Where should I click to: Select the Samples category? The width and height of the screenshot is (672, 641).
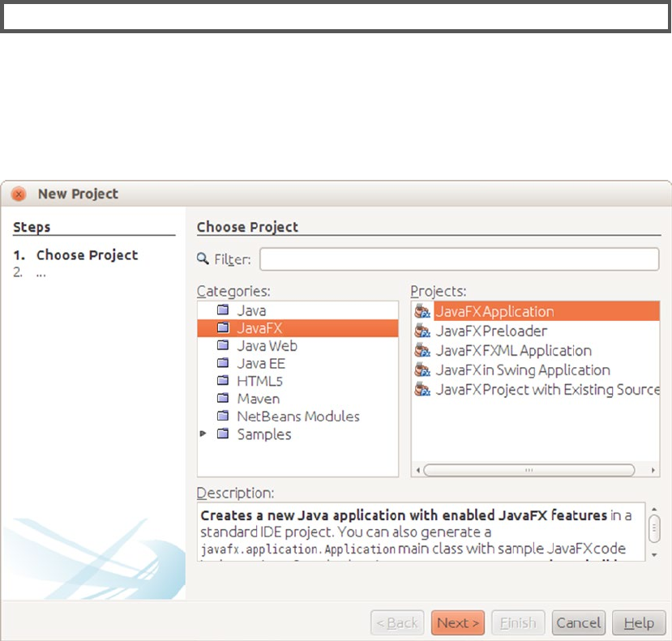[x=297, y=434]
